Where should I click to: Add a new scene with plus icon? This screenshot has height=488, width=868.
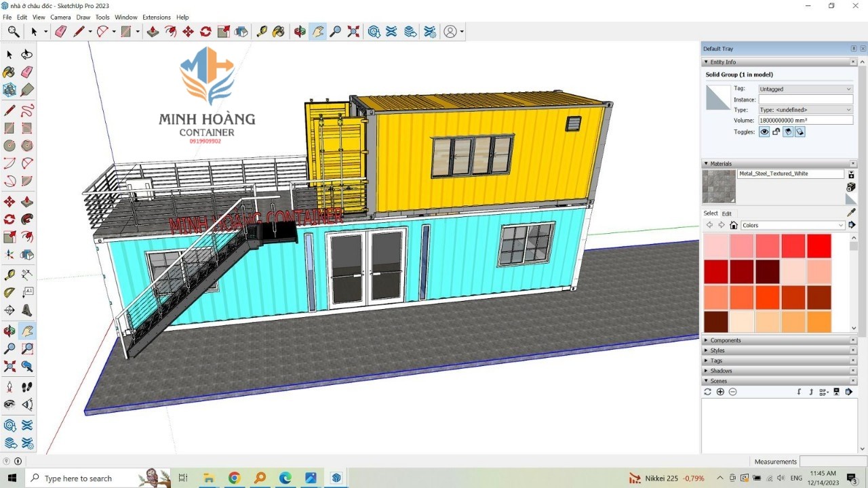pos(720,392)
